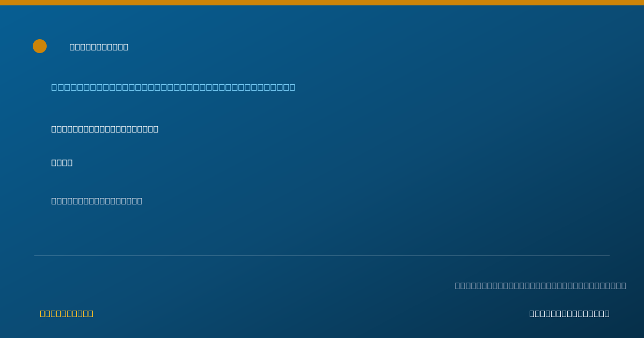Click the short four-character white label
This screenshot has height=338, width=644.
[x=62, y=163]
